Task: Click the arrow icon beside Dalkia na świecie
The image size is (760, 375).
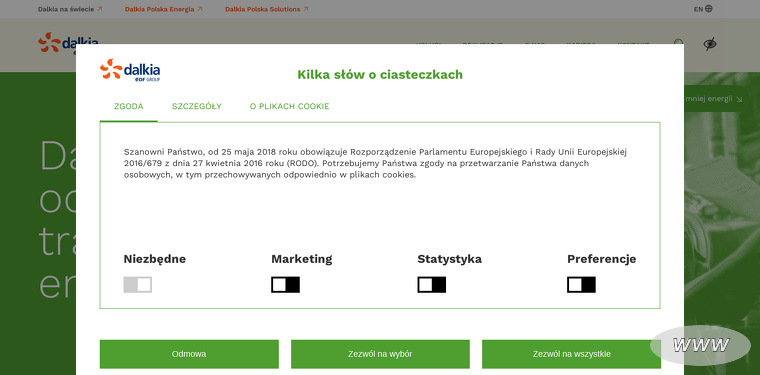Action: [100, 9]
